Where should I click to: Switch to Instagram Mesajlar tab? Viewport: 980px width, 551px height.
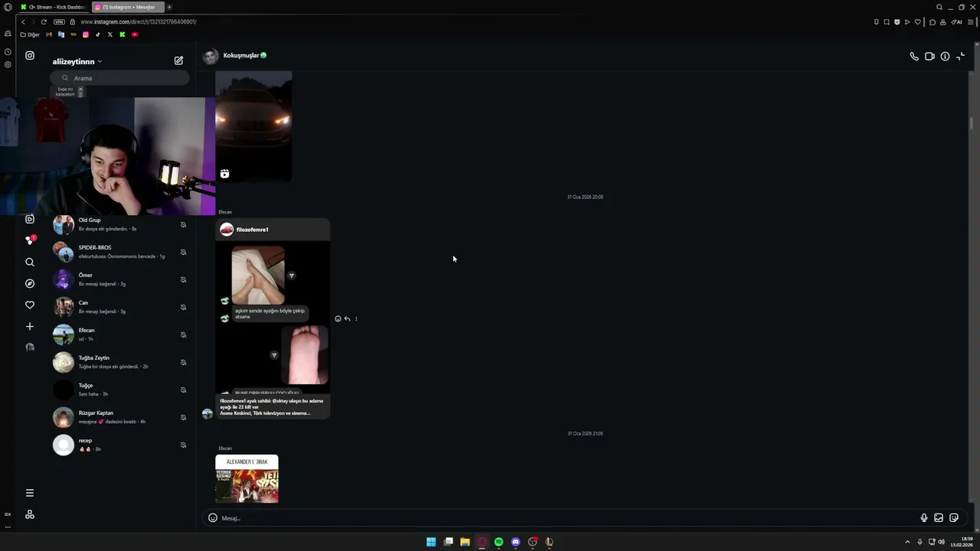pyautogui.click(x=127, y=7)
